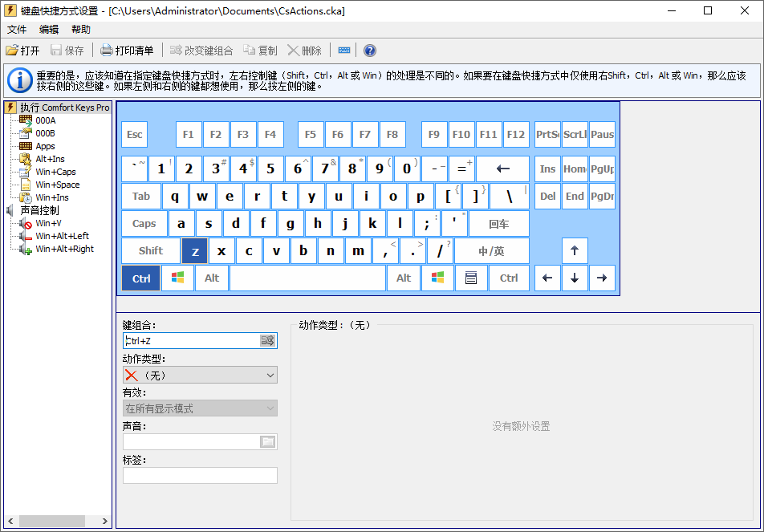The height and width of the screenshot is (532, 764).
Task: Click the Copy (复制) toolbar button
Action: [261, 51]
